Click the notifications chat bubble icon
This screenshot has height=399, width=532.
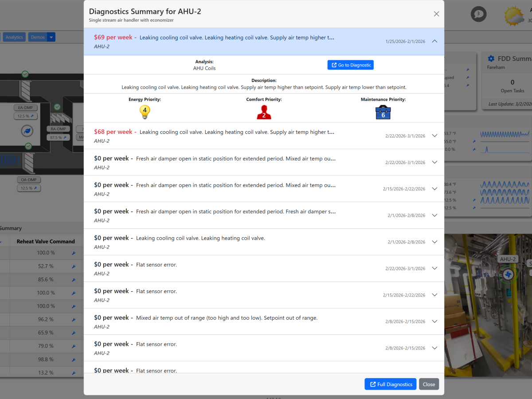coord(478,14)
